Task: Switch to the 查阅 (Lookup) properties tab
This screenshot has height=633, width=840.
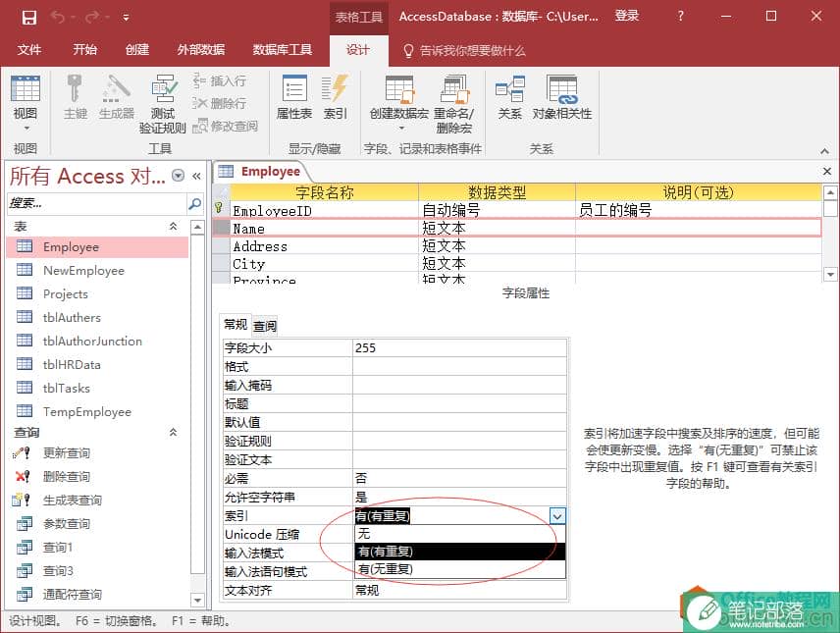Action: pyautogui.click(x=265, y=326)
